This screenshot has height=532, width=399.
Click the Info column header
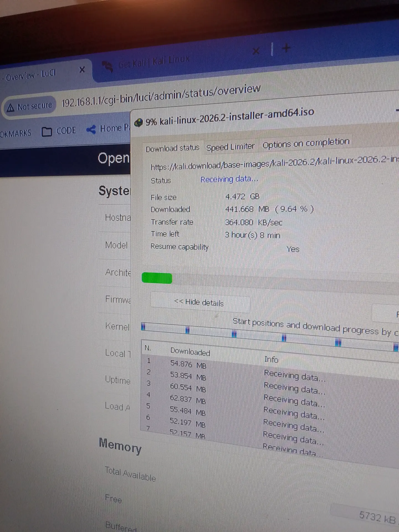[x=271, y=359]
